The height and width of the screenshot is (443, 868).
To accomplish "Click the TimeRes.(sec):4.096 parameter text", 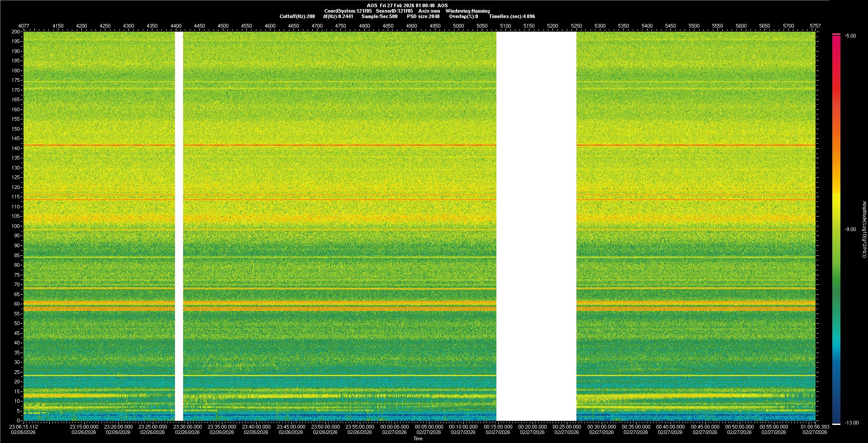I will click(512, 16).
